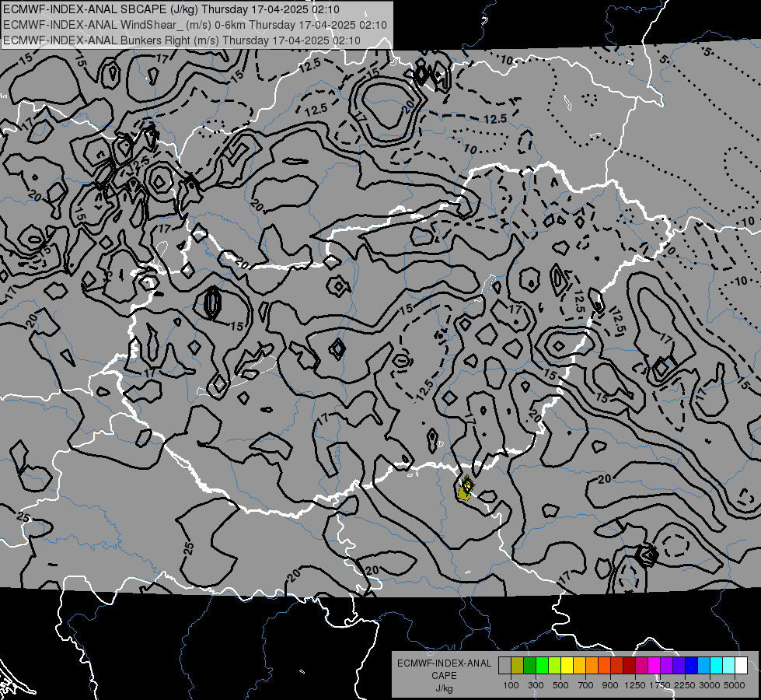Click the 500 value on legend scale
Image resolution: width=761 pixels, height=700 pixels.
pos(560,685)
